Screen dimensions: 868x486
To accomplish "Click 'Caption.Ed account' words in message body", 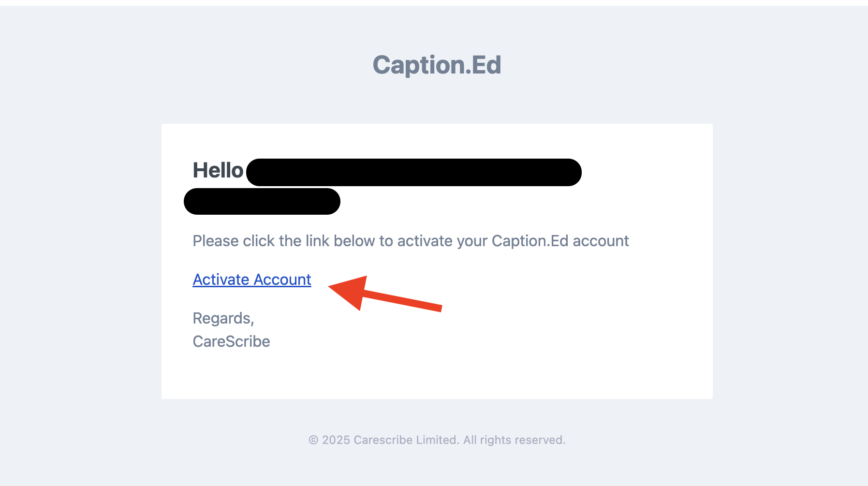I will [560, 241].
